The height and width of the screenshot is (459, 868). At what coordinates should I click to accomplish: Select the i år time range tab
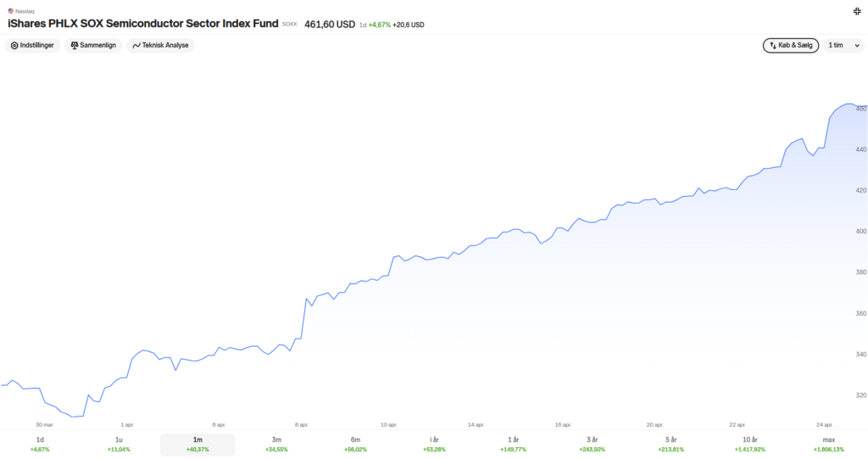pos(434,445)
